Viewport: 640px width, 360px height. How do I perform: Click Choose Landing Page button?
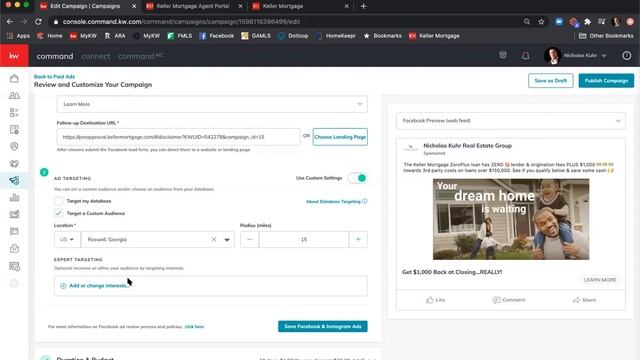(x=340, y=137)
